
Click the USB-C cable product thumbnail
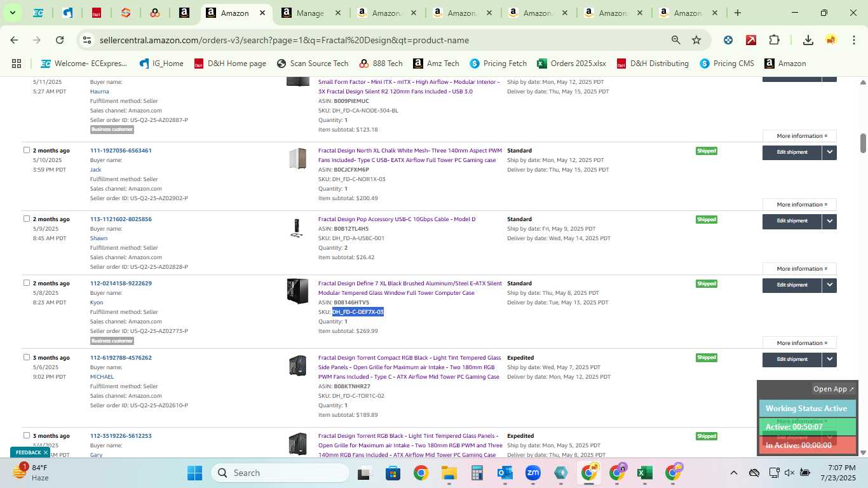(x=297, y=228)
